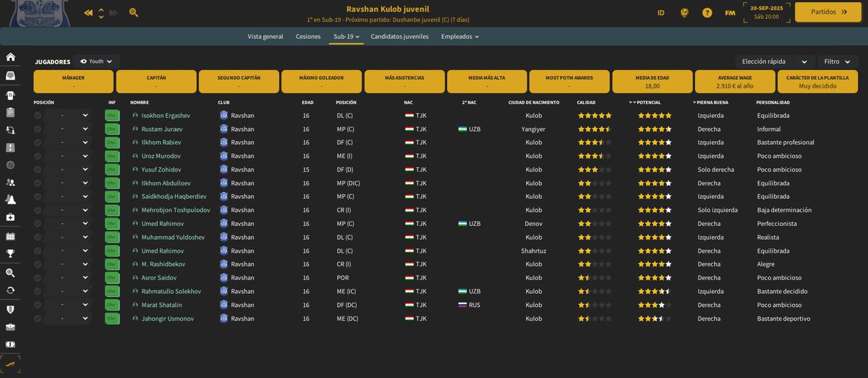The width and height of the screenshot is (868, 378).
Task: Open position dropdown for Rahmatullo Solekhov
Action: click(x=69, y=291)
